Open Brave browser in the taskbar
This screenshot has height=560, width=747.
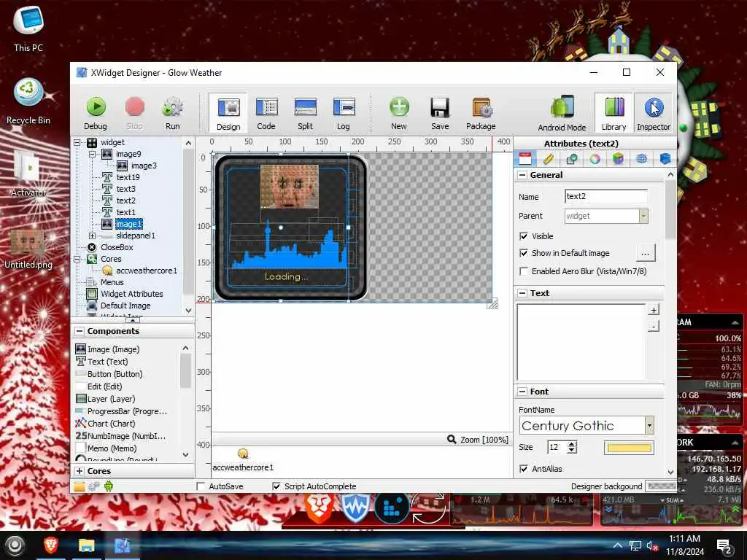(x=51, y=545)
